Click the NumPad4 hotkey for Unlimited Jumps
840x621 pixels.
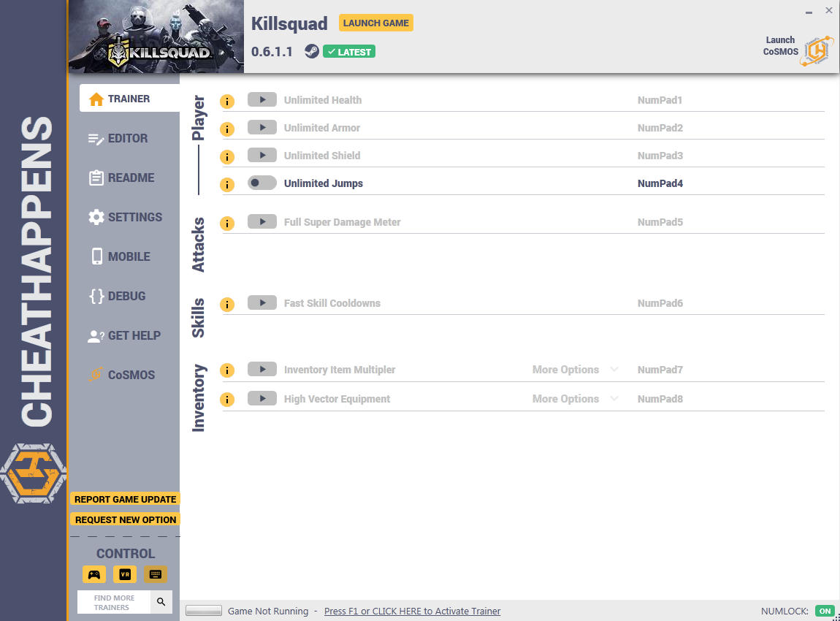pyautogui.click(x=660, y=183)
